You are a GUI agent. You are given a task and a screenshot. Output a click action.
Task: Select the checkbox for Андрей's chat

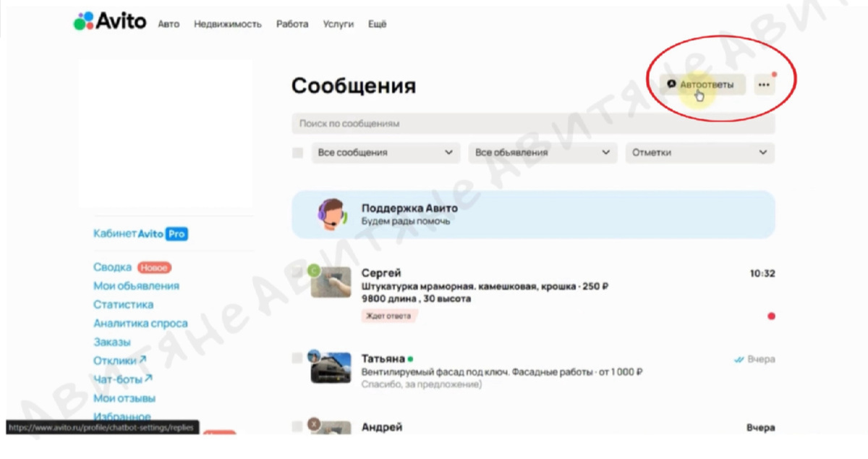pyautogui.click(x=297, y=426)
